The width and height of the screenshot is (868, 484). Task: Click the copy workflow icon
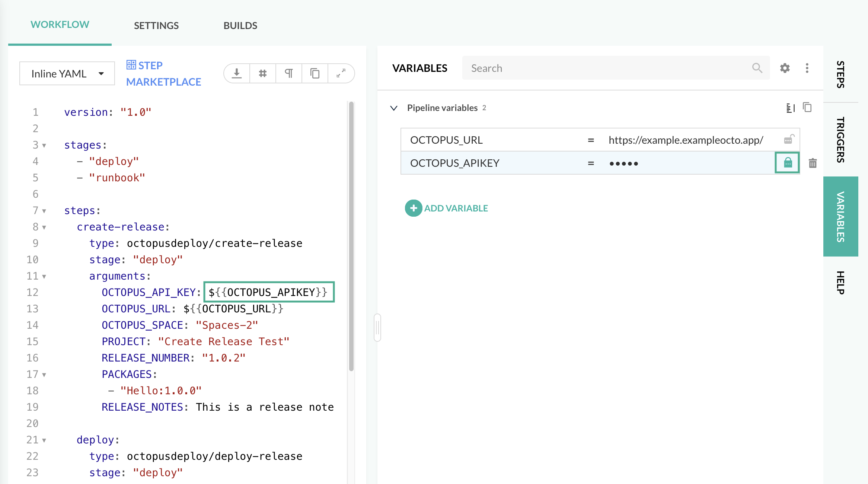tap(315, 73)
